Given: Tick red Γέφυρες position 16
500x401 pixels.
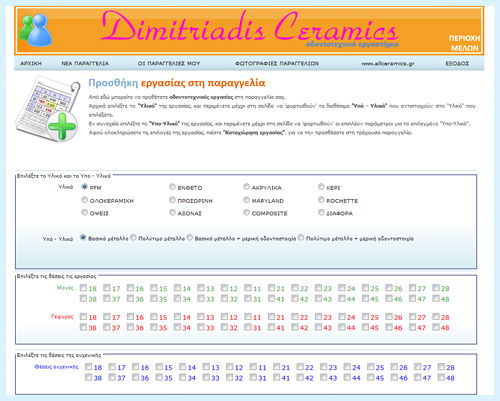Looking at the screenshot, I should click(130, 316).
